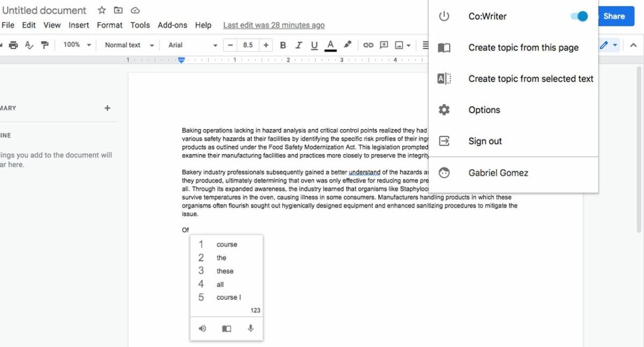644x347 pixels.
Task: Open the Last edit was 28 minutes ago link
Action: click(x=274, y=25)
